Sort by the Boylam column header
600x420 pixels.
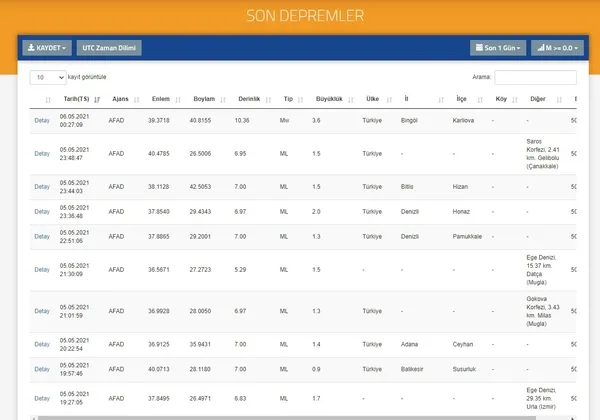pos(203,99)
